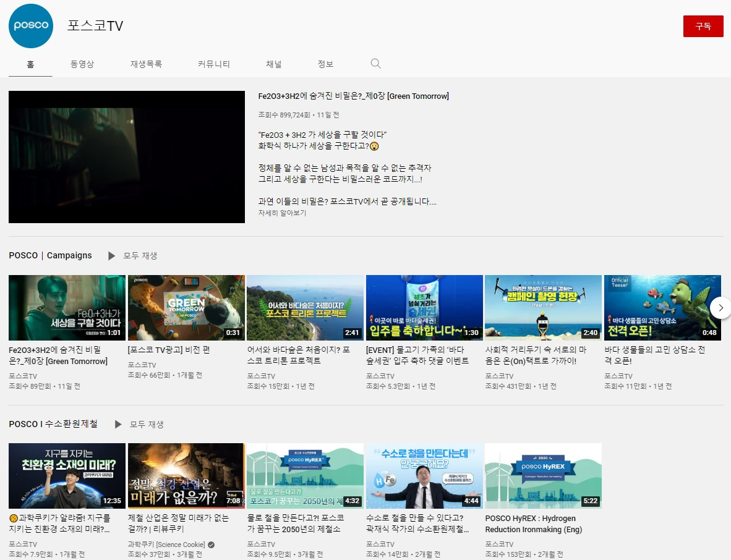Click text 조회수 37만회 • 3개월 전
The height and width of the screenshot is (560, 731).
[x=165, y=554]
